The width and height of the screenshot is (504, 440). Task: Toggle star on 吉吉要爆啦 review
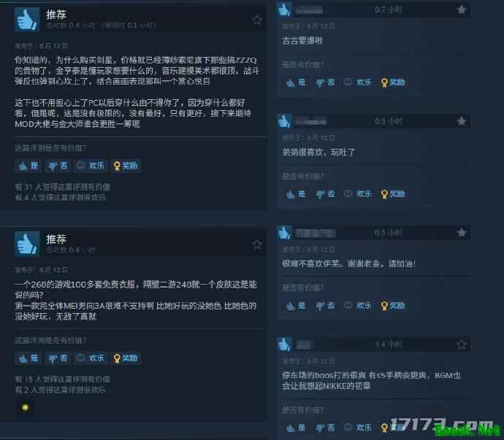click(462, 9)
